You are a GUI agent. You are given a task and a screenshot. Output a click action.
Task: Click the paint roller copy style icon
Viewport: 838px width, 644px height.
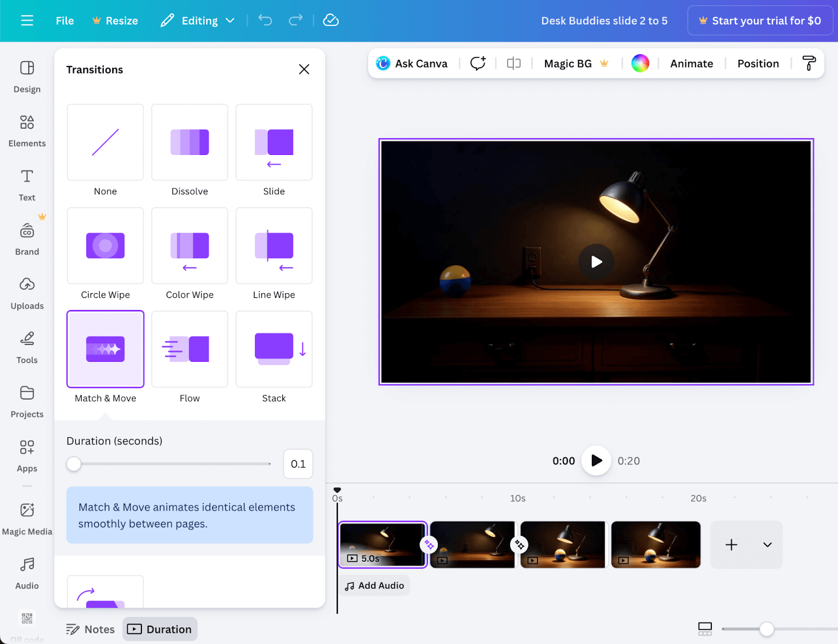[x=809, y=63]
